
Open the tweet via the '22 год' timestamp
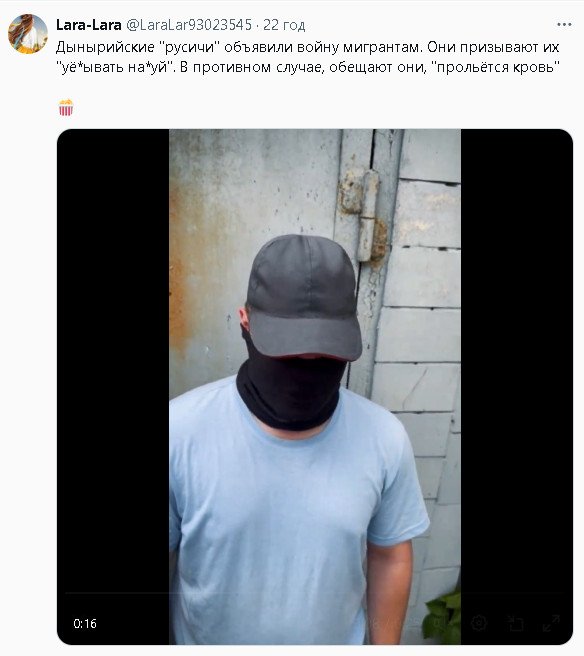(284, 25)
